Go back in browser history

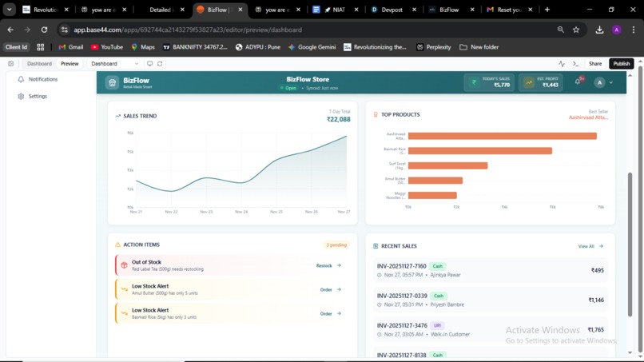[x=10, y=30]
